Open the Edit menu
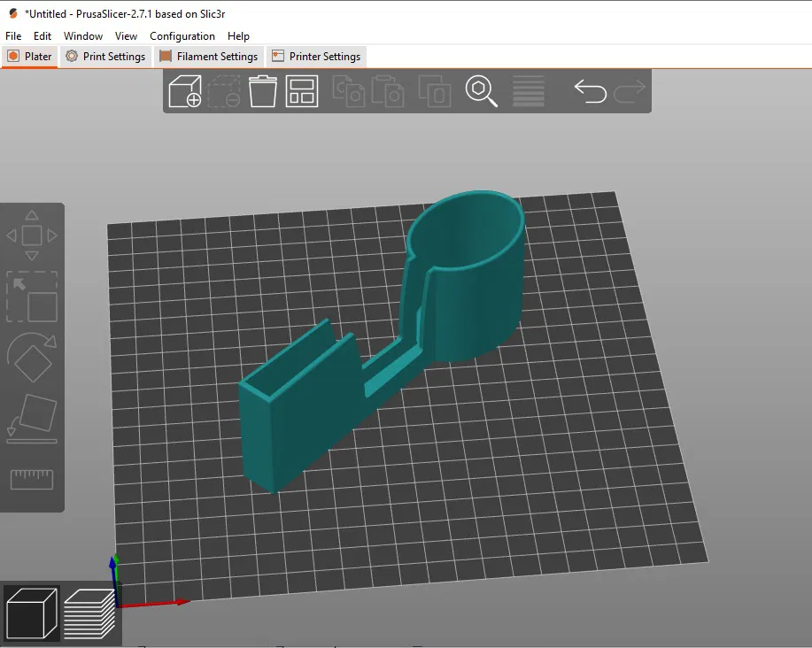812x648 pixels. [x=43, y=35]
